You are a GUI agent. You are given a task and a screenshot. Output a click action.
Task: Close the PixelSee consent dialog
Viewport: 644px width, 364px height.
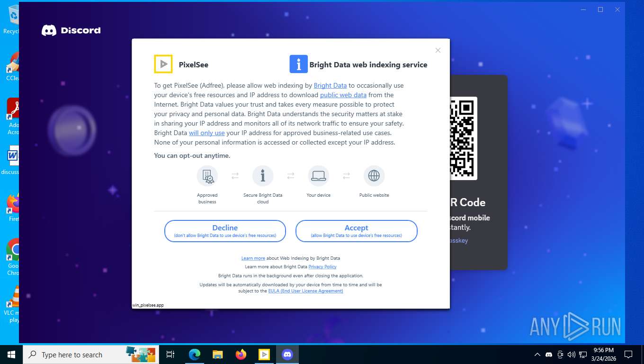pyautogui.click(x=438, y=50)
